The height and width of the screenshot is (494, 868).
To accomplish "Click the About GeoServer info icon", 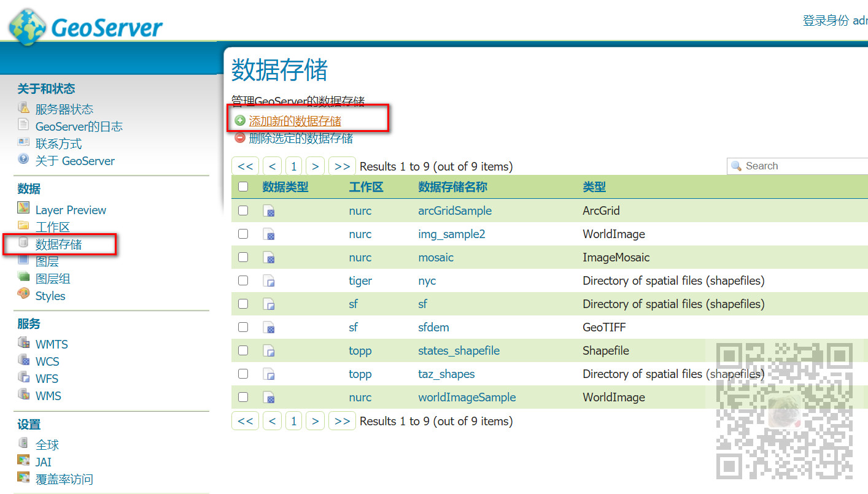I will [x=23, y=160].
